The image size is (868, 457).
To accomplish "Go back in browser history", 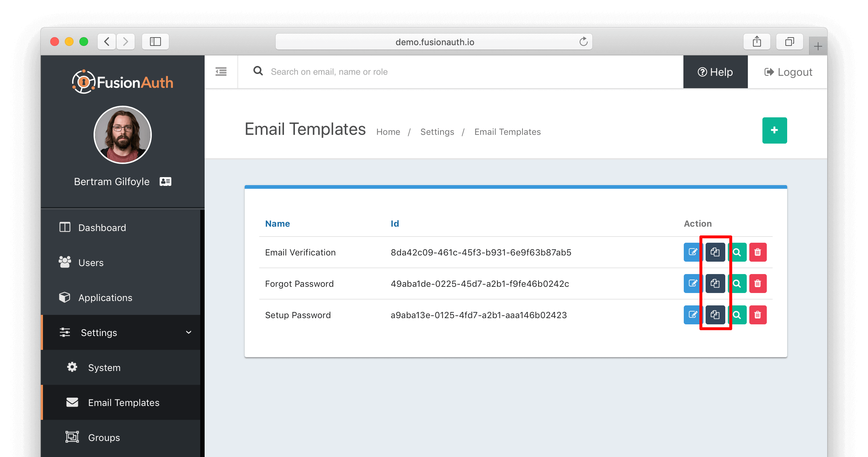I will pyautogui.click(x=107, y=42).
